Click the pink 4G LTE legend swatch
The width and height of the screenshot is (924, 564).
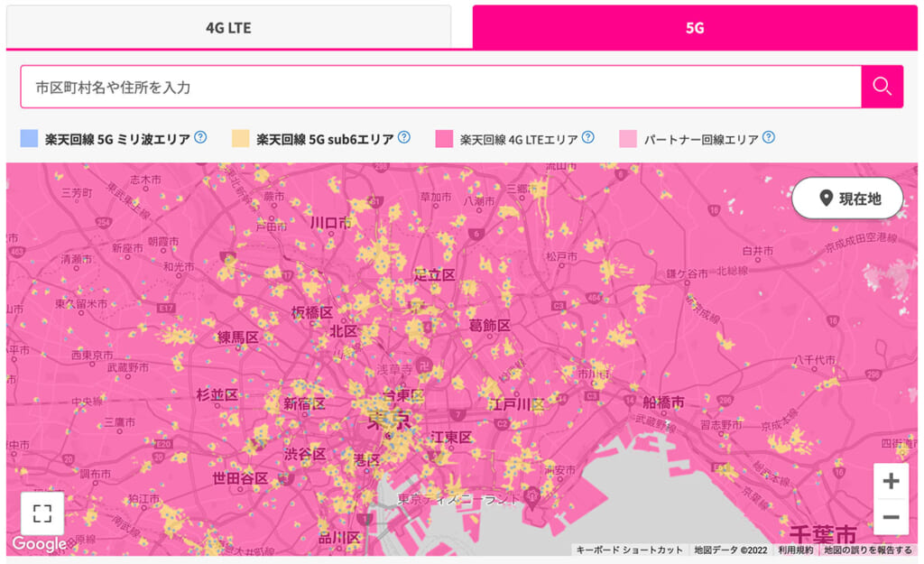(444, 138)
